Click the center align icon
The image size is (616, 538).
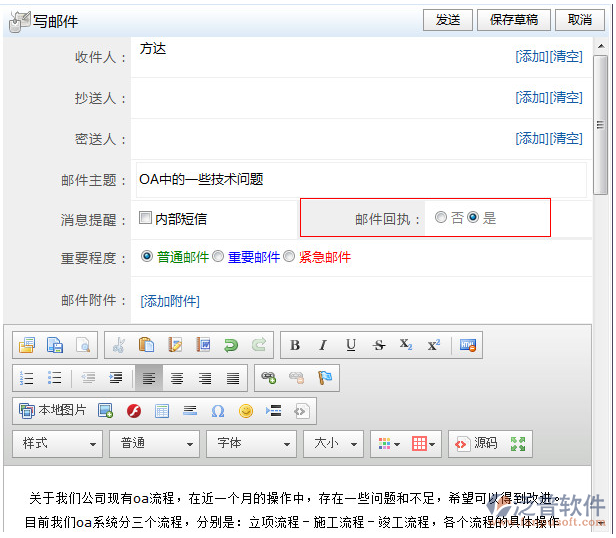coord(177,378)
